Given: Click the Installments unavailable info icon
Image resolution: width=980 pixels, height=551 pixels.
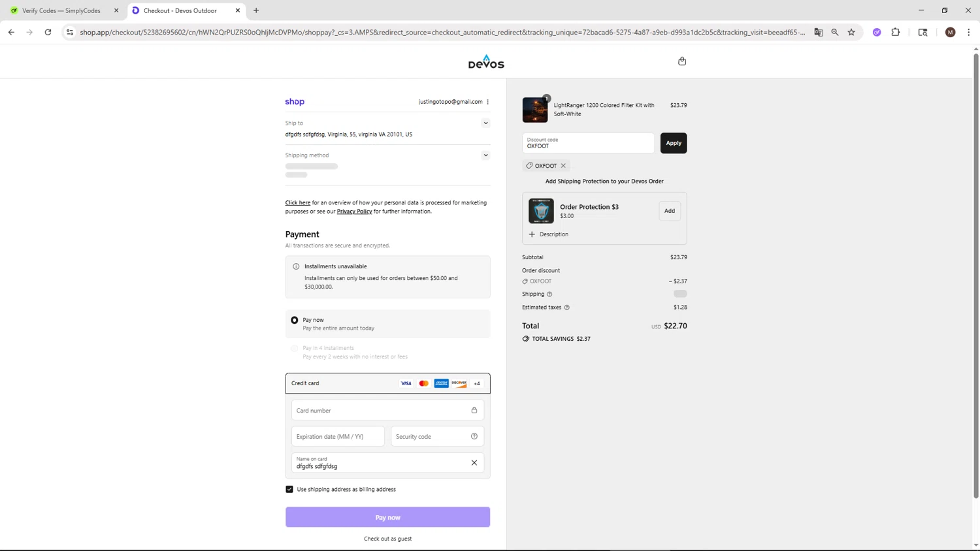Looking at the screenshot, I should pyautogui.click(x=296, y=266).
